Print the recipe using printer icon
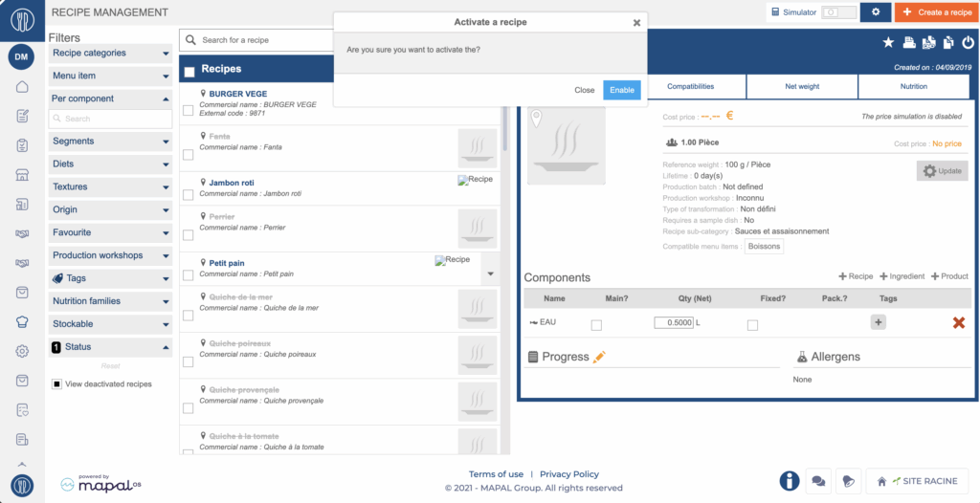The image size is (980, 503). 909,42
